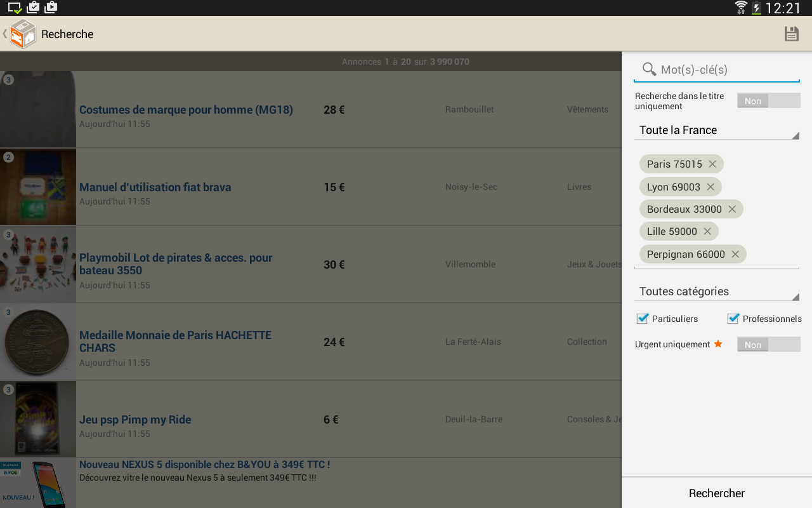Screen dimensions: 812x508
Task: Click the 'Recherche dans le titre uniquement' label
Action: click(679, 101)
